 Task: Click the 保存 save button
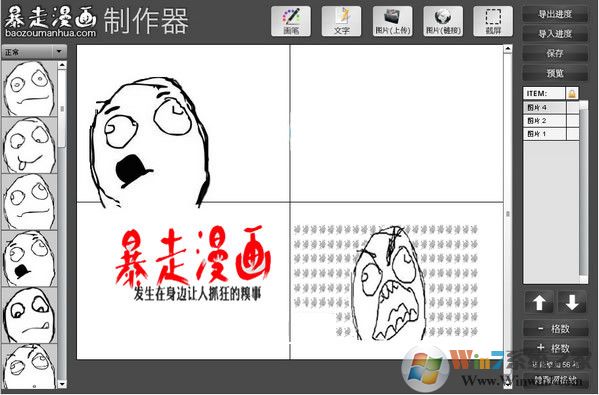[x=555, y=53]
